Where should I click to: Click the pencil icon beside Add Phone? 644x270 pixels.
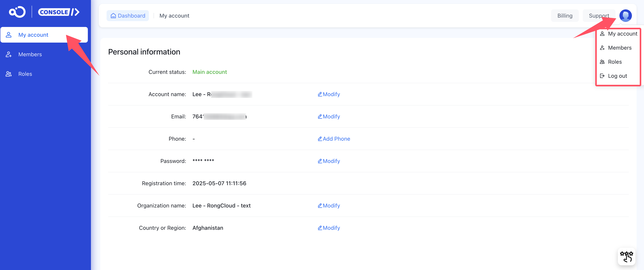coord(320,139)
